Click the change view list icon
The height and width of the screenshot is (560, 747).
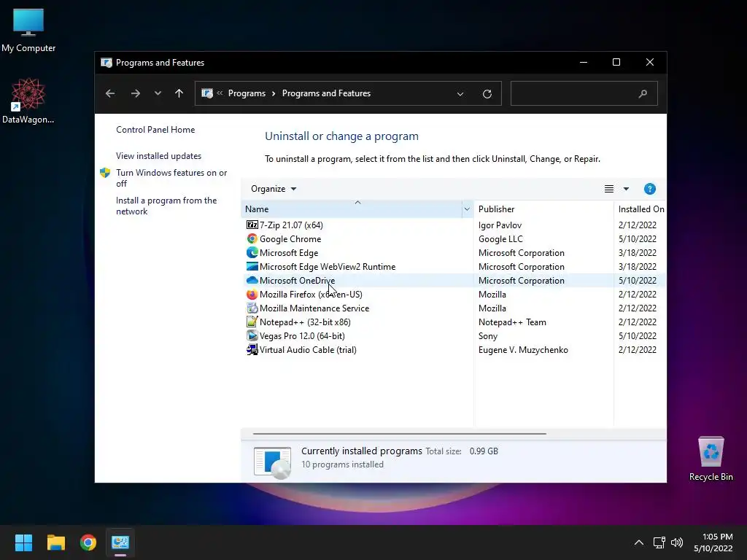click(x=609, y=189)
